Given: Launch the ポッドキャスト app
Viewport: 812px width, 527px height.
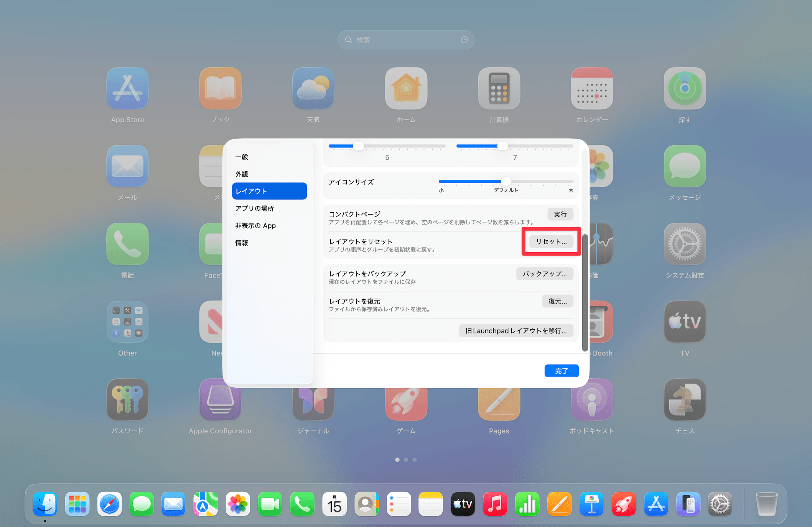Looking at the screenshot, I should pyautogui.click(x=592, y=400).
